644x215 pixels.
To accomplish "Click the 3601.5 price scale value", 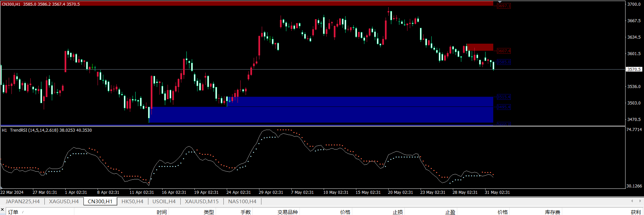I will point(634,53).
